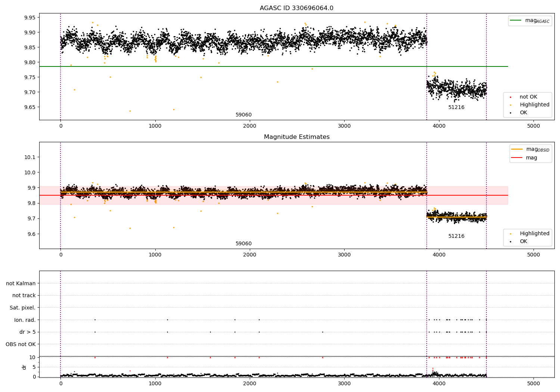Click the 'Ion. rad.' axis label
560x392 pixels.
[x=25, y=320]
